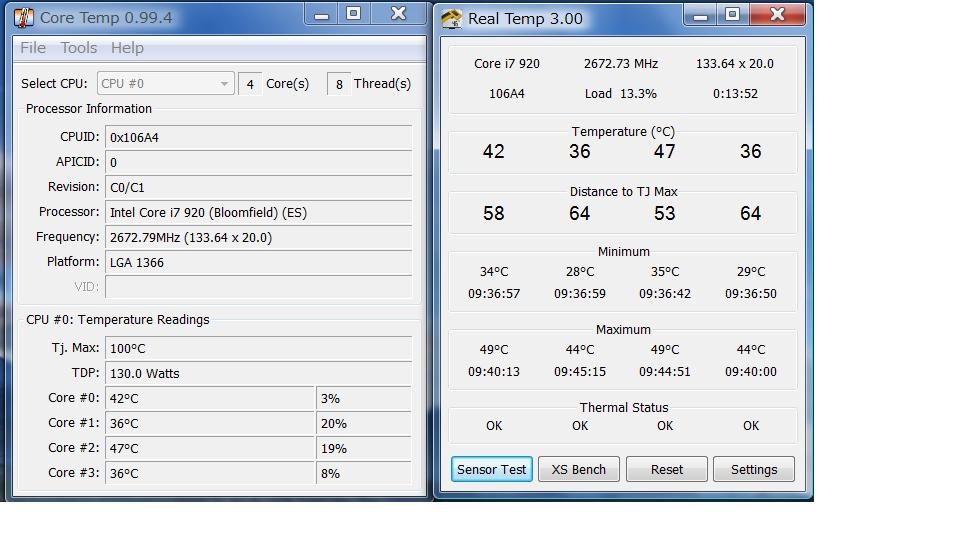
Task: Click the Revision field C0/C1
Action: (258, 187)
